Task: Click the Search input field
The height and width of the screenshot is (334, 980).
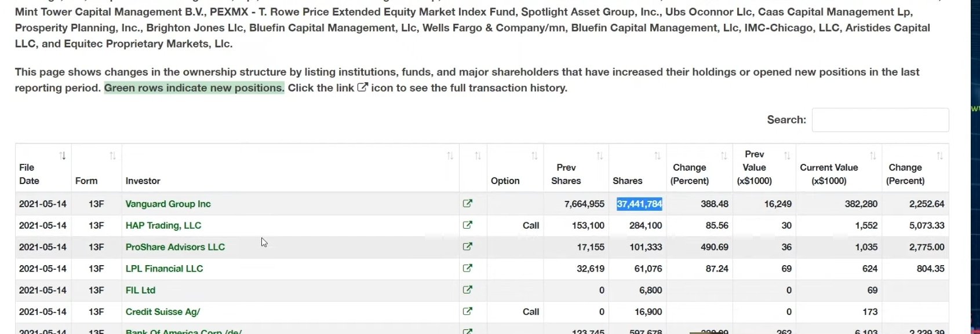Action: click(x=880, y=120)
